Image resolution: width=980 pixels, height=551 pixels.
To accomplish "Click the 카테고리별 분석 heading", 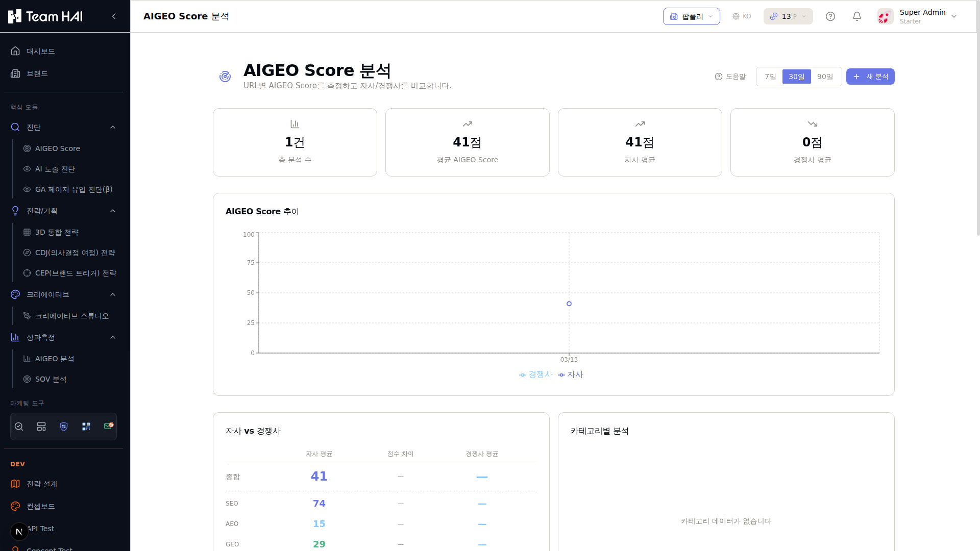I will pos(600,431).
